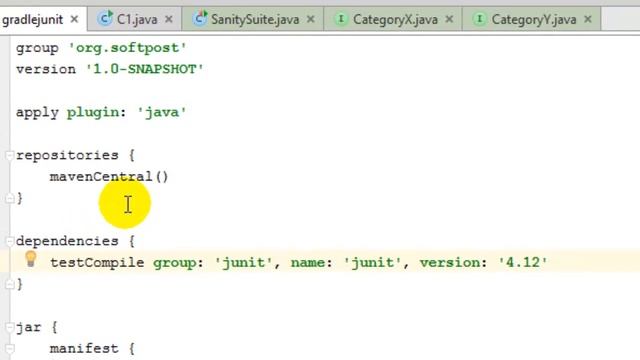This screenshot has height=360, width=640.
Task: Click the word repositories
Action: pyautogui.click(x=67, y=156)
